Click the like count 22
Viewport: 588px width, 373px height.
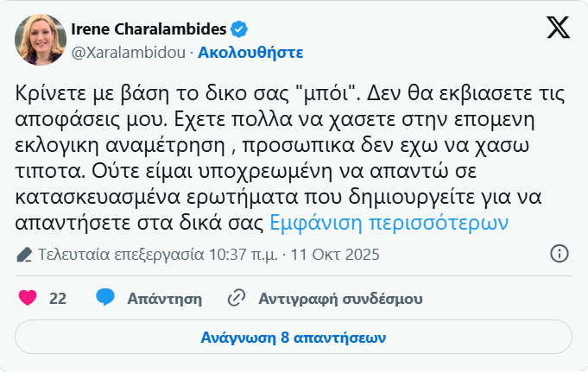point(58,299)
